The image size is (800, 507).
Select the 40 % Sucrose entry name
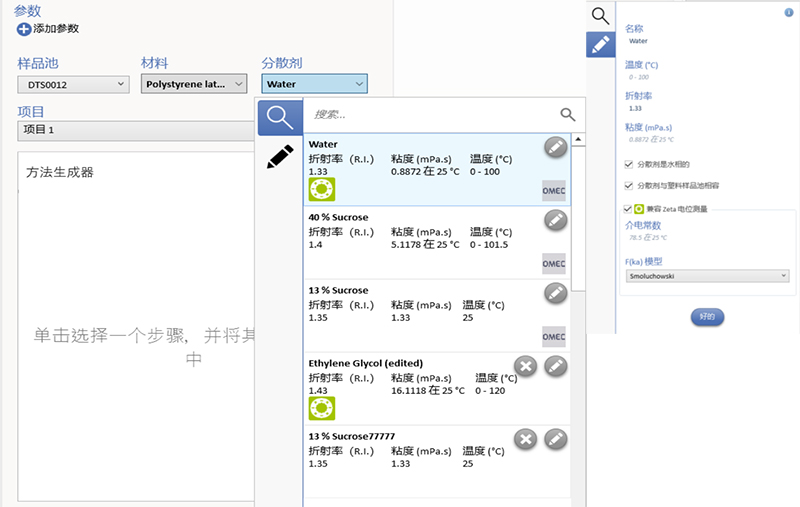[338, 217]
